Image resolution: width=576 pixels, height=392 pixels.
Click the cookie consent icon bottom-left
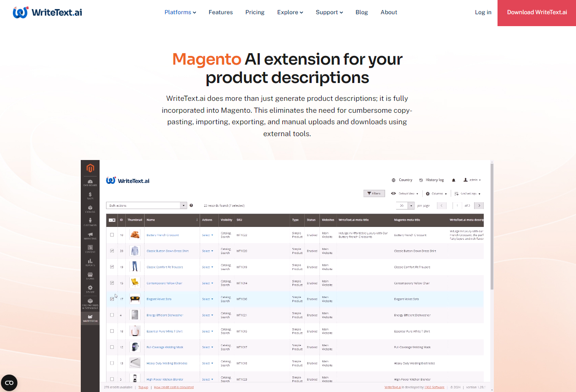coord(9,383)
